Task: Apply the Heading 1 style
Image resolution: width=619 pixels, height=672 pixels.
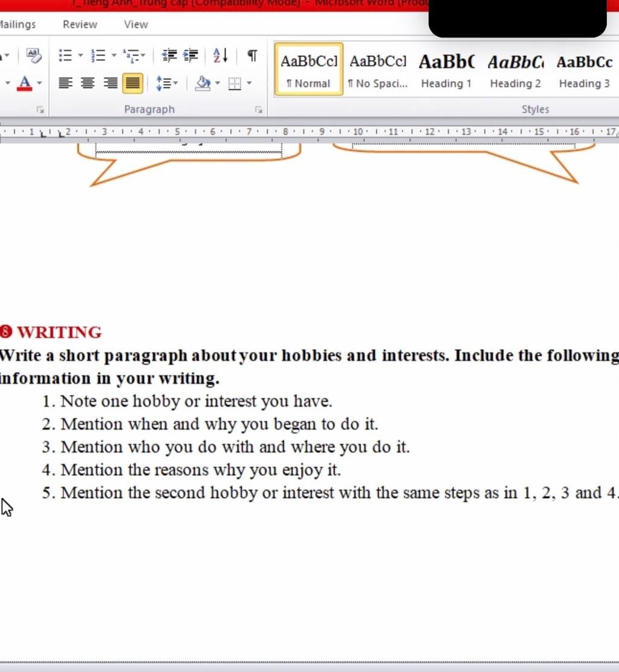Action: [446, 69]
